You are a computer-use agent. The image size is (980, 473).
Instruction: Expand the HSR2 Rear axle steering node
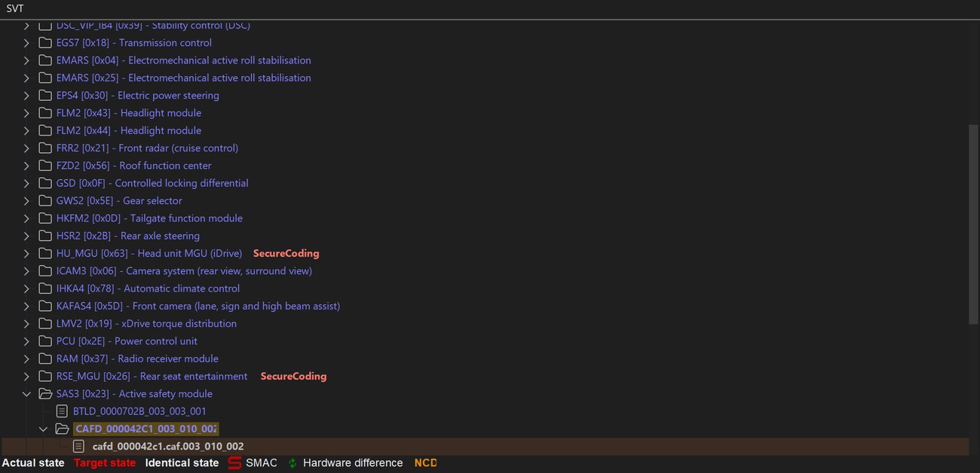tap(26, 236)
